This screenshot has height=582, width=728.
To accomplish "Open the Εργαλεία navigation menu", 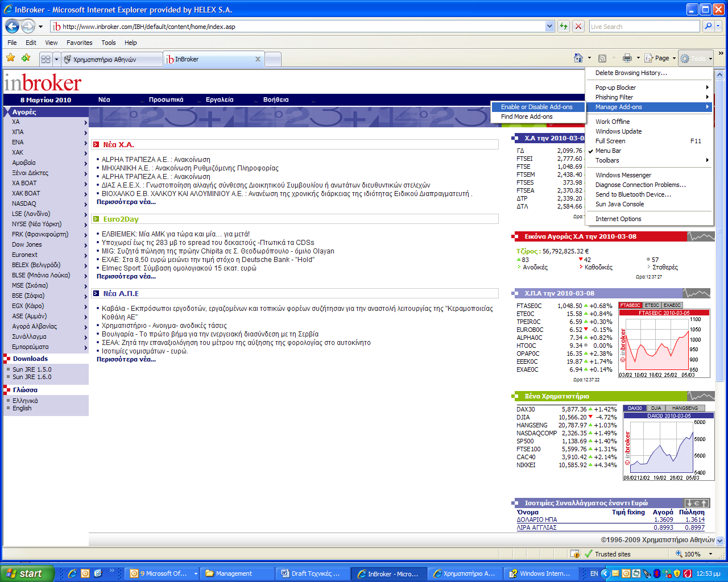I will (220, 99).
